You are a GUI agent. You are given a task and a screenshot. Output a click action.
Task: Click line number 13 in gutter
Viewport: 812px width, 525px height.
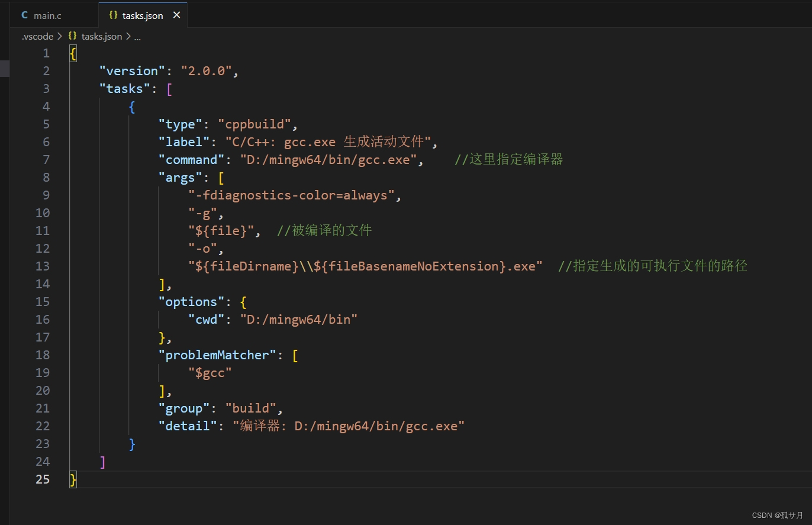pos(43,266)
